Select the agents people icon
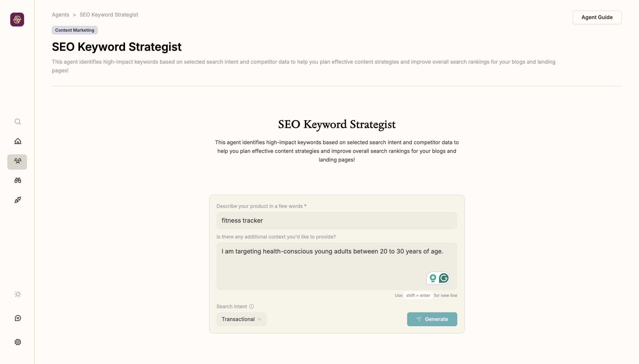 (17, 162)
